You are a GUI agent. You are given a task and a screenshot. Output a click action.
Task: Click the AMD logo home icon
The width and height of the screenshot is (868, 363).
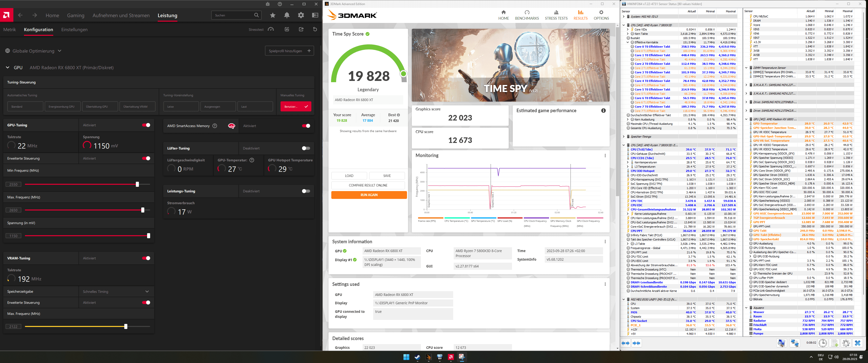[x=6, y=15]
